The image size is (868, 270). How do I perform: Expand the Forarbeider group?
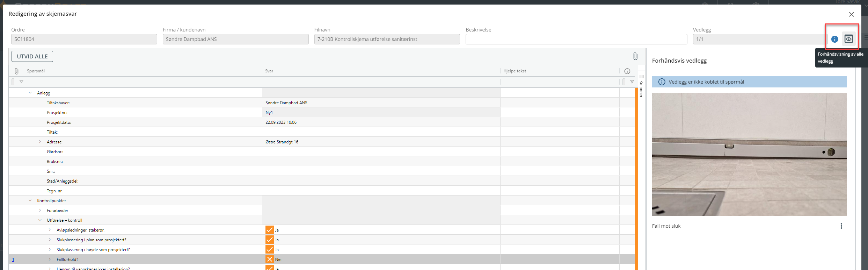40,211
